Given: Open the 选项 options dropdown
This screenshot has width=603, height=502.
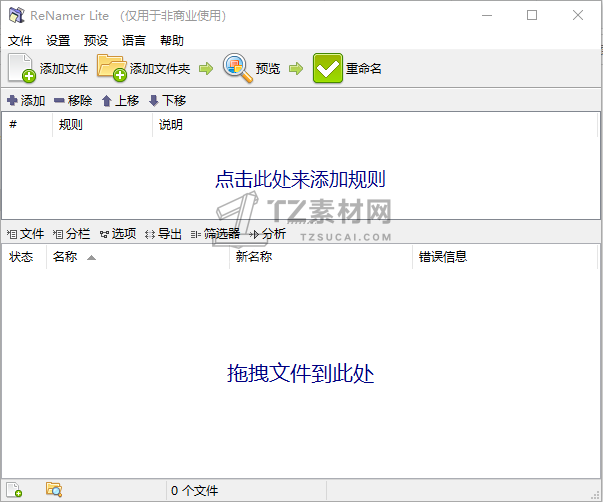Looking at the screenshot, I should tap(118, 233).
